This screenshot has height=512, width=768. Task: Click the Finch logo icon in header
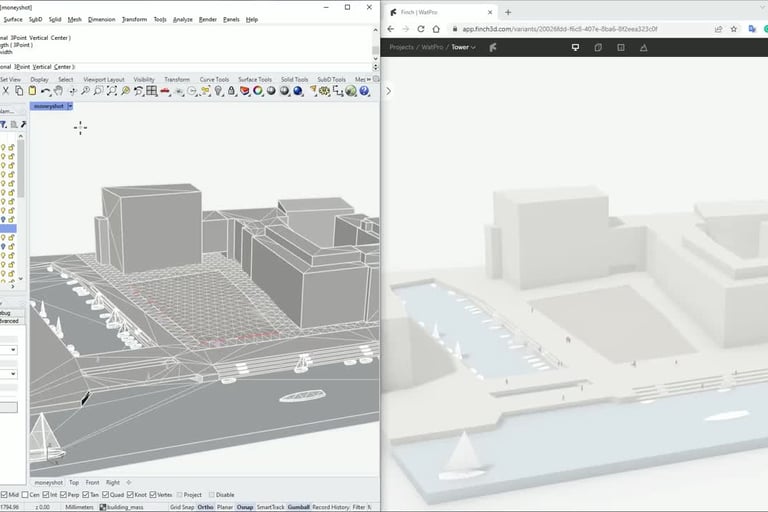[x=493, y=47]
